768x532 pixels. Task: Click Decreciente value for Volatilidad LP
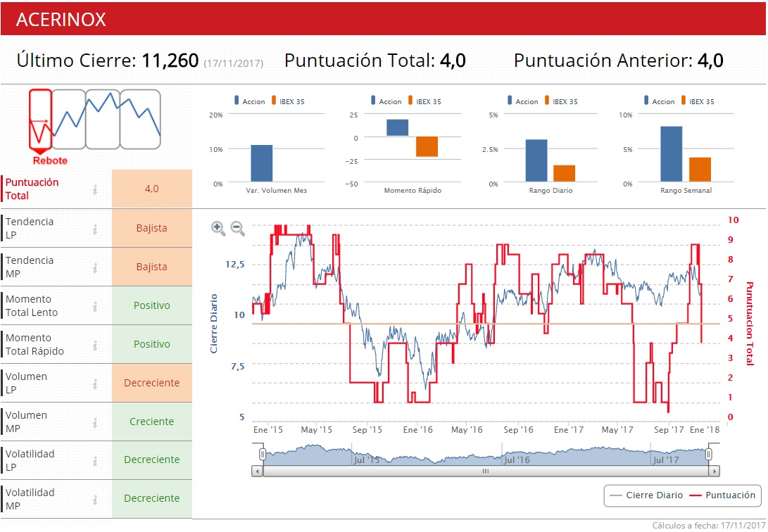click(152, 460)
